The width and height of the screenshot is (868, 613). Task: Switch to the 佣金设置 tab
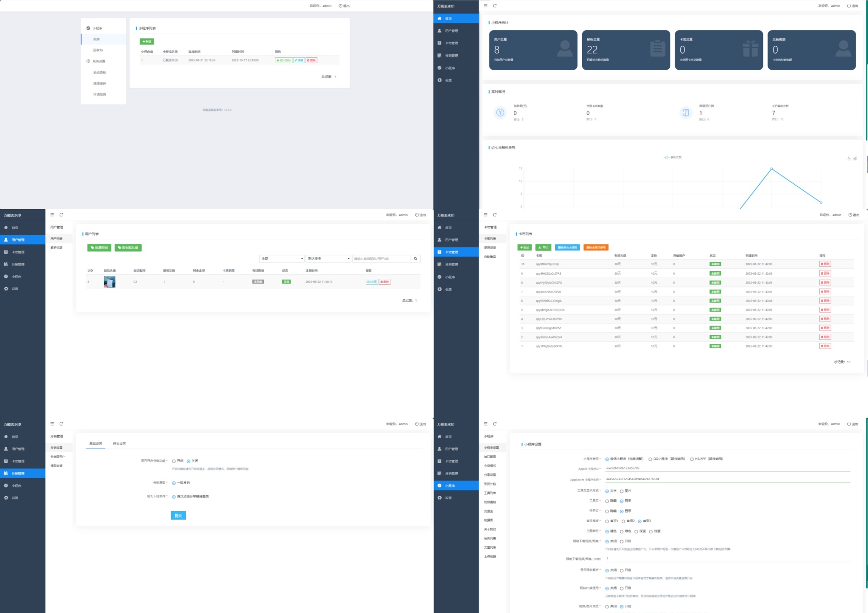click(119, 444)
